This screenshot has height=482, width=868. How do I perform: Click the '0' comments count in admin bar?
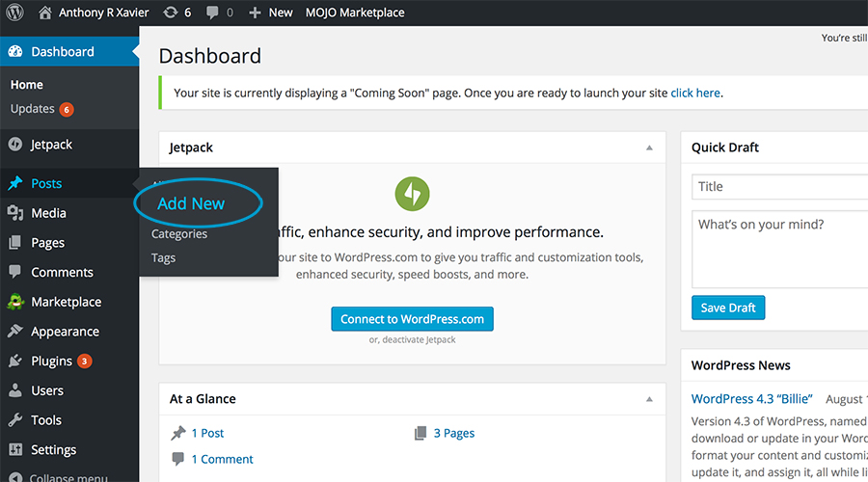pyautogui.click(x=230, y=13)
